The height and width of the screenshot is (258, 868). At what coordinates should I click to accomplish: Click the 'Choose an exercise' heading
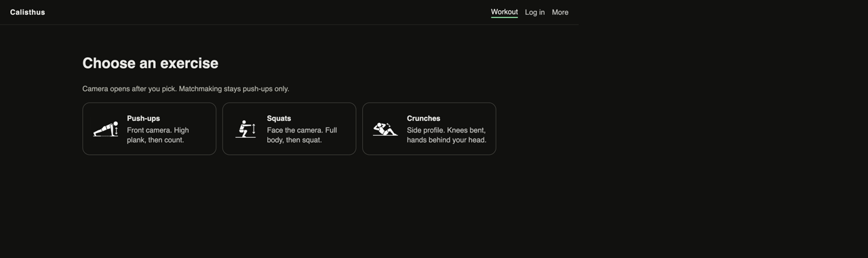[151, 63]
